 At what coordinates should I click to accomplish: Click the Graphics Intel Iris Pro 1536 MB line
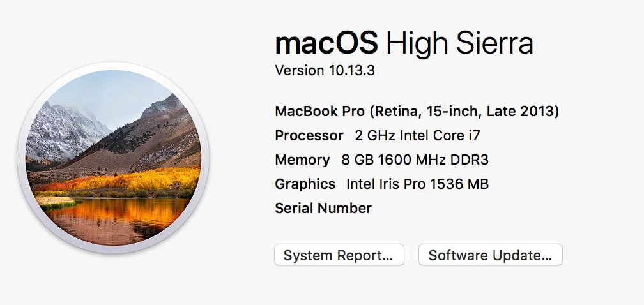point(382,184)
